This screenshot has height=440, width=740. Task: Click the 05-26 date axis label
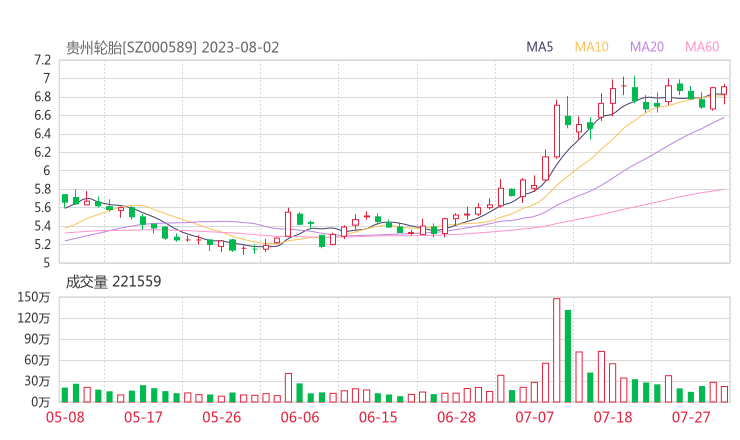221,417
